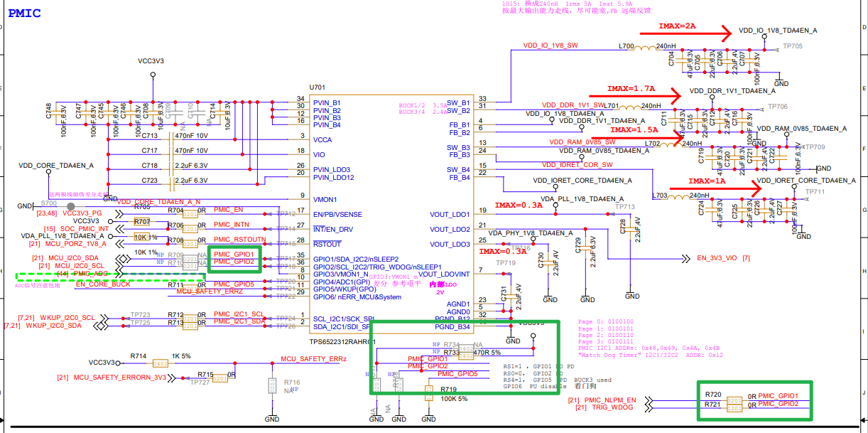Click the IMAX=1.5A annotation

click(634, 130)
